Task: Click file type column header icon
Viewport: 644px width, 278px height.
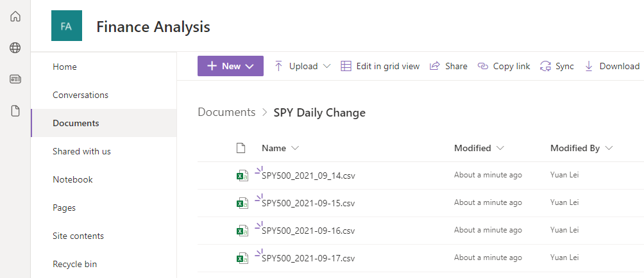Action: 241,148
